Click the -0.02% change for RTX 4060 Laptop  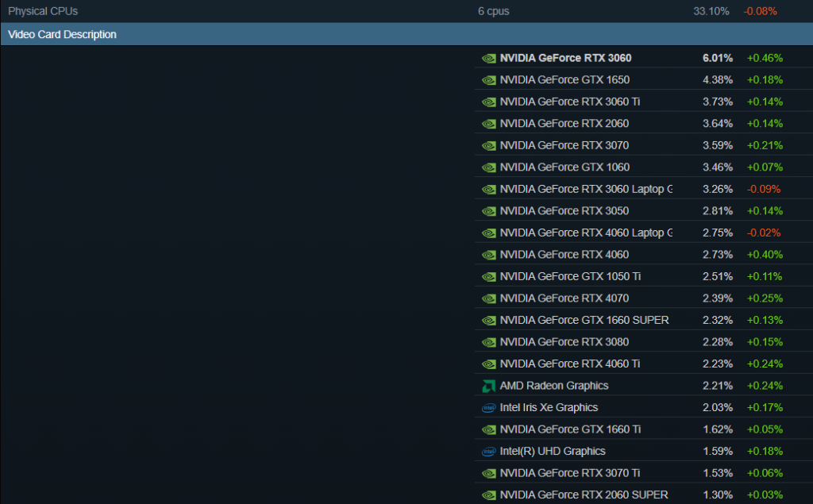point(764,233)
